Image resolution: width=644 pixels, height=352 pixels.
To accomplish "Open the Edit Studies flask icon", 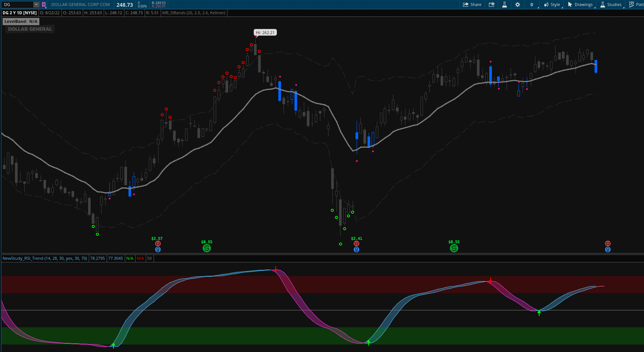I will pyautogui.click(x=504, y=4).
